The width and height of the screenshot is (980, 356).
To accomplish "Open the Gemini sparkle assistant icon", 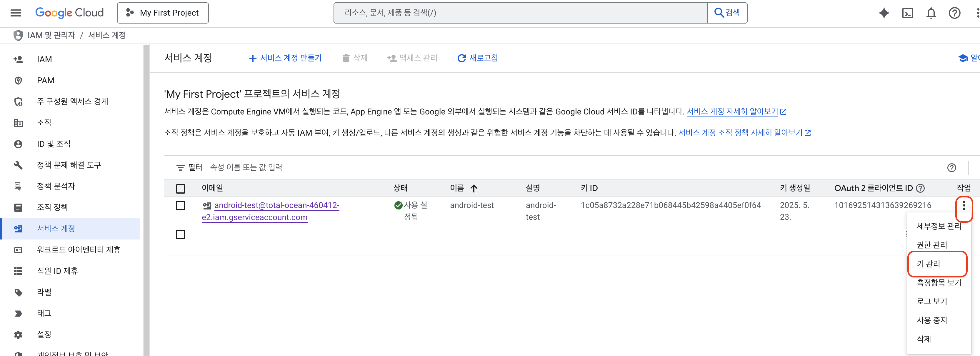I will point(884,13).
